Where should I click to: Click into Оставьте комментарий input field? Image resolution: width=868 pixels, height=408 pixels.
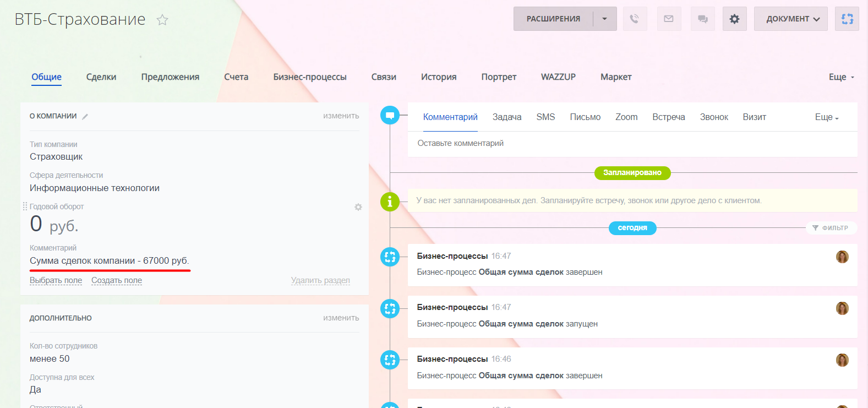(632, 144)
